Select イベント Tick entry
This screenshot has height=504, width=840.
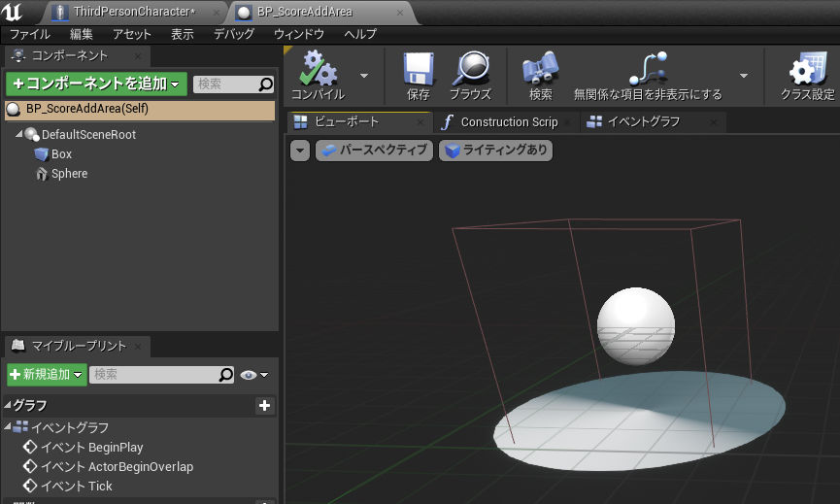point(77,486)
